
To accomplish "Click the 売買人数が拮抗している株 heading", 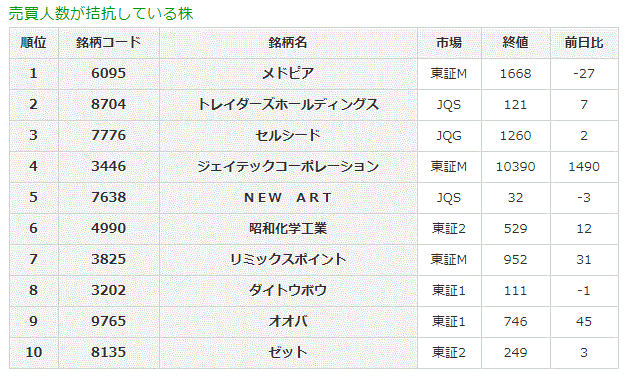I will click(x=101, y=14).
